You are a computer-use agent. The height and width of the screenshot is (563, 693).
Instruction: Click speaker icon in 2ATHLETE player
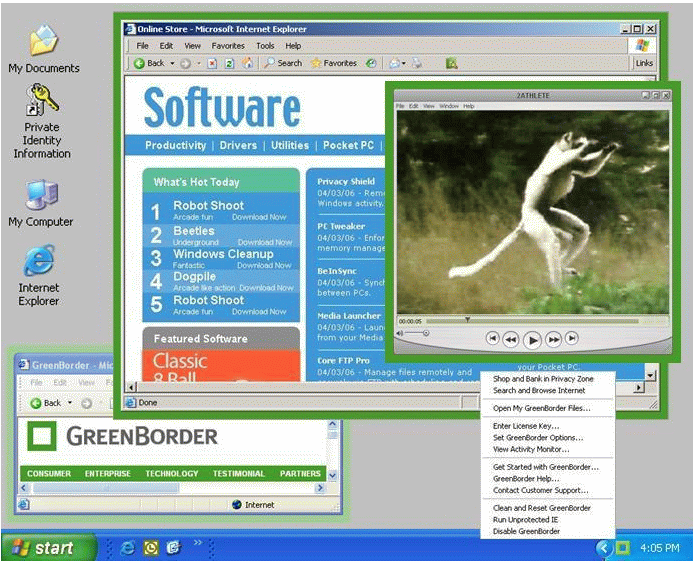[x=400, y=333]
